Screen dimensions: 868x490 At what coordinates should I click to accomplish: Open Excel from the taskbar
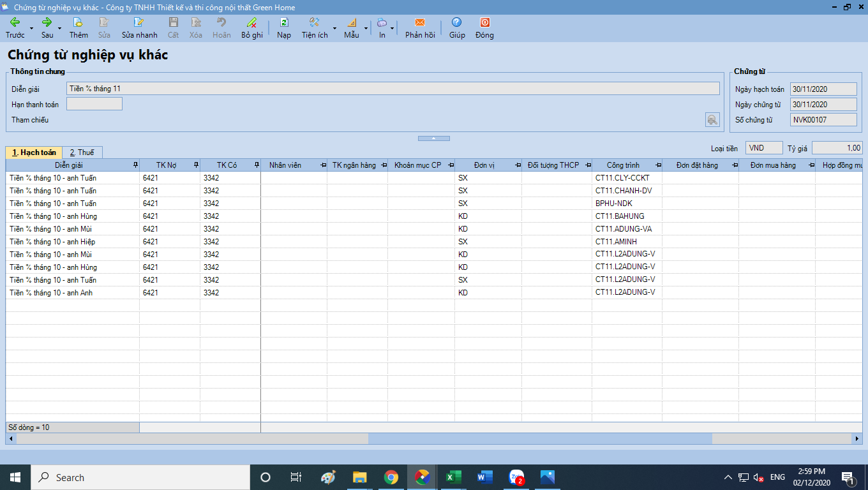click(x=453, y=477)
